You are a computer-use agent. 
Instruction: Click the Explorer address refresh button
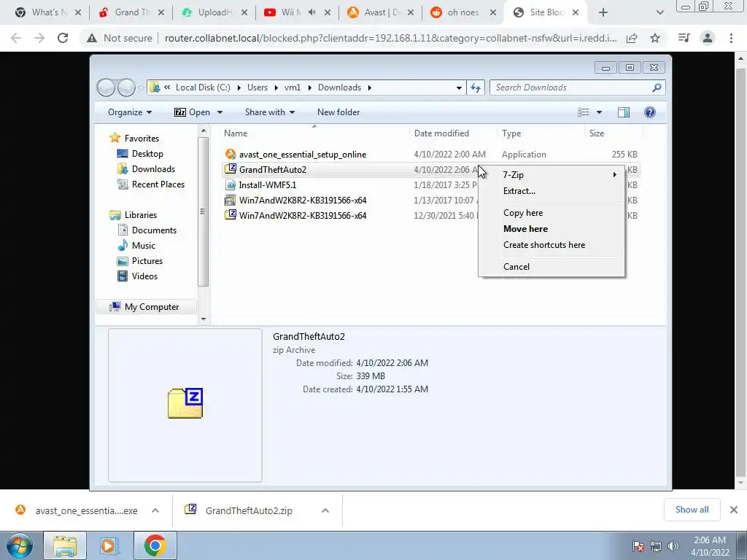[x=476, y=87]
